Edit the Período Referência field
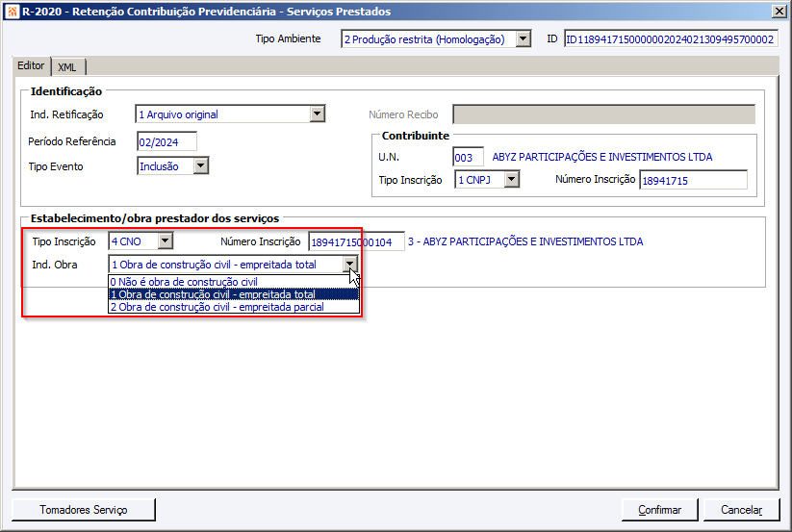Viewport: 792px width, 532px height. (x=166, y=141)
